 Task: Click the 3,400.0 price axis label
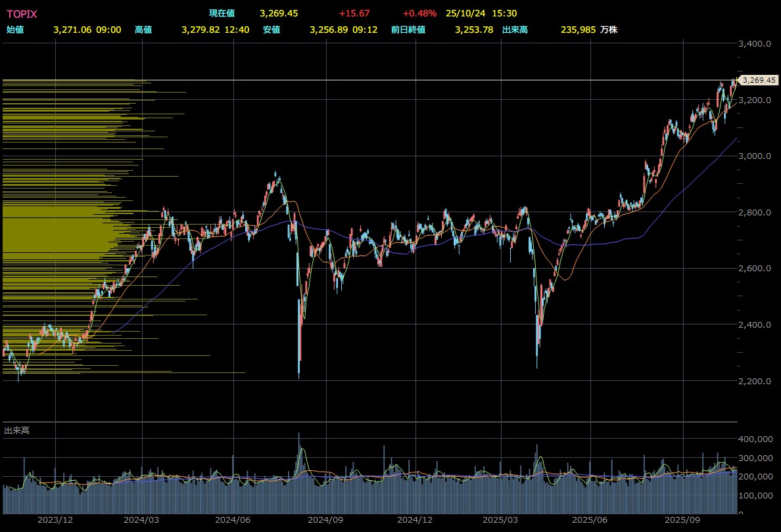pyautogui.click(x=754, y=44)
